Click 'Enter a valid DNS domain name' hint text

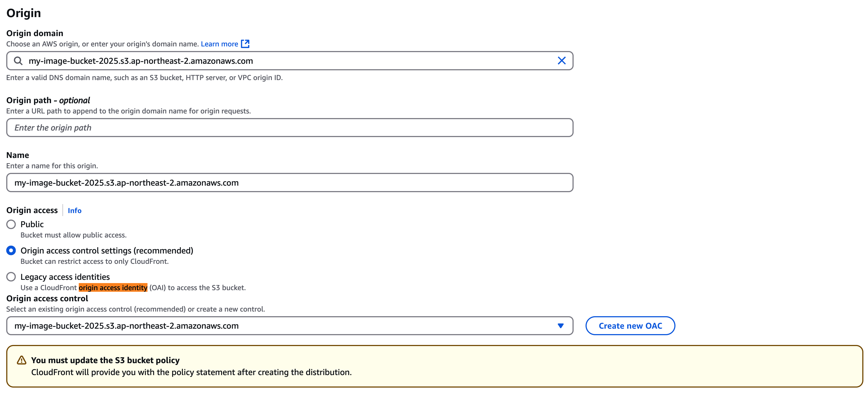(x=144, y=77)
